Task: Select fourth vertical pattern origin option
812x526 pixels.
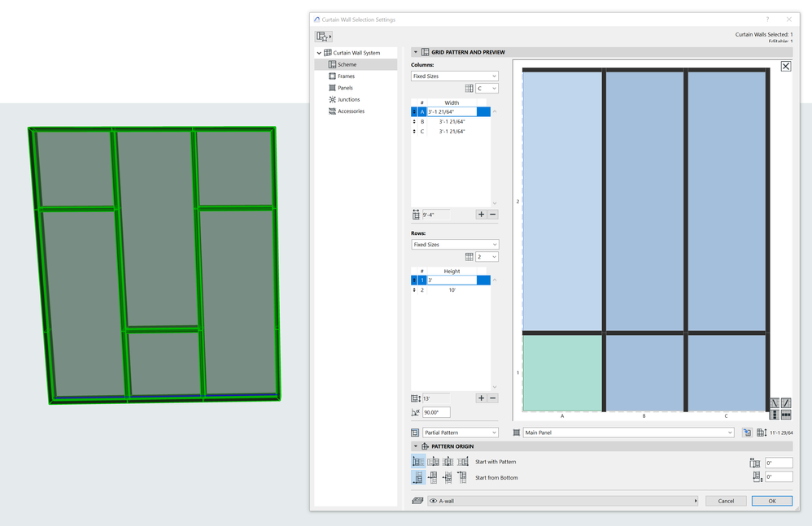Action: point(463,477)
